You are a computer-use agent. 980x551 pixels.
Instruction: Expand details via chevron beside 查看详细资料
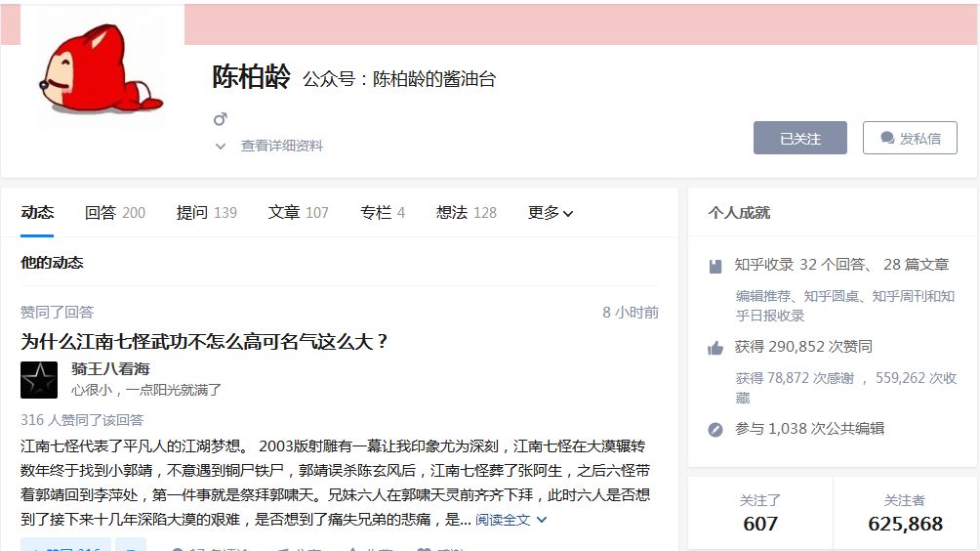coord(220,147)
